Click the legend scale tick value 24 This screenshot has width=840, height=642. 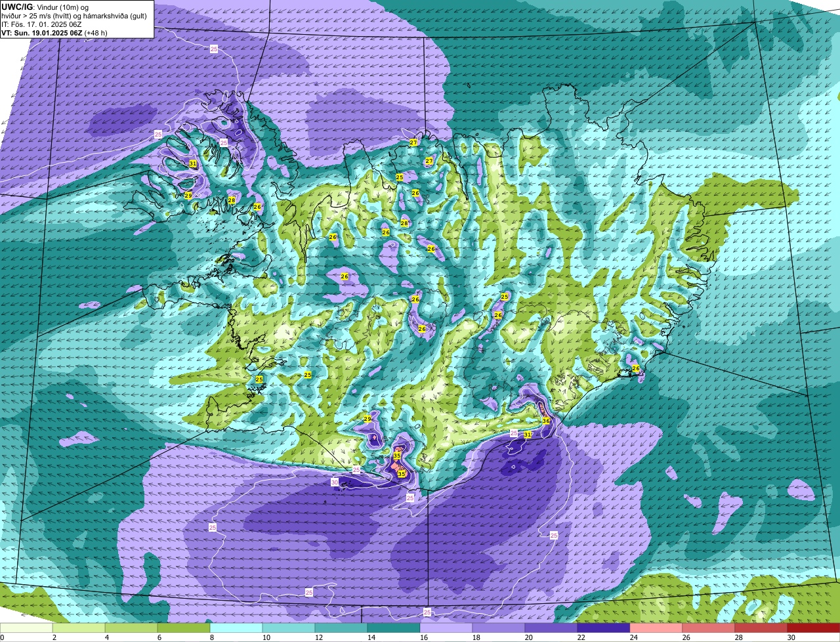(633, 637)
